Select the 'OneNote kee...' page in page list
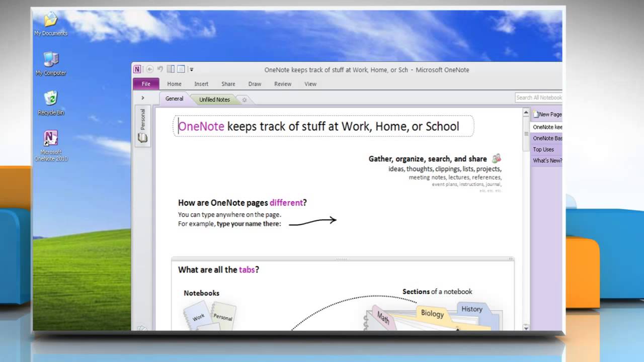This screenshot has height=362, width=644. click(x=547, y=127)
